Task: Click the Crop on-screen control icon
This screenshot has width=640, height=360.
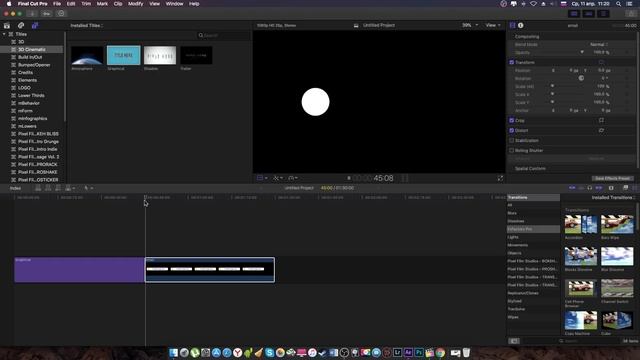Action: [x=601, y=120]
